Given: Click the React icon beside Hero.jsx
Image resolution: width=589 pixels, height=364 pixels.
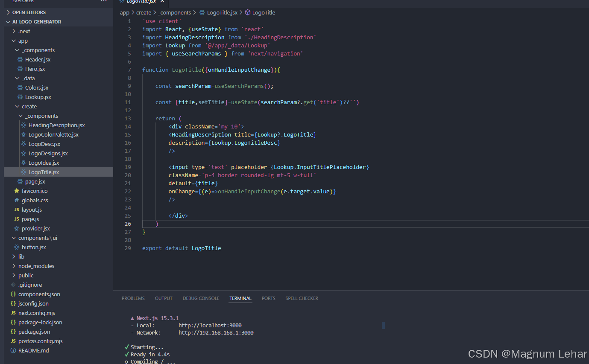Looking at the screenshot, I should pos(20,69).
